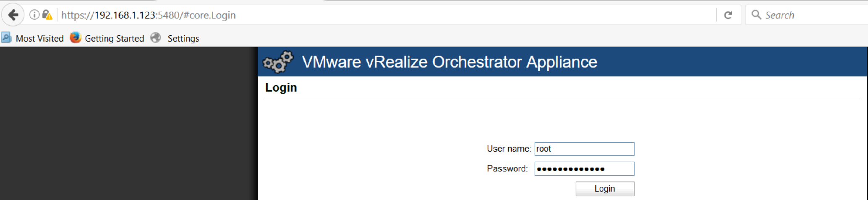Viewport: 868px width, 200px height.
Task: Open the Most Visited bookmarks menu
Action: pos(39,38)
